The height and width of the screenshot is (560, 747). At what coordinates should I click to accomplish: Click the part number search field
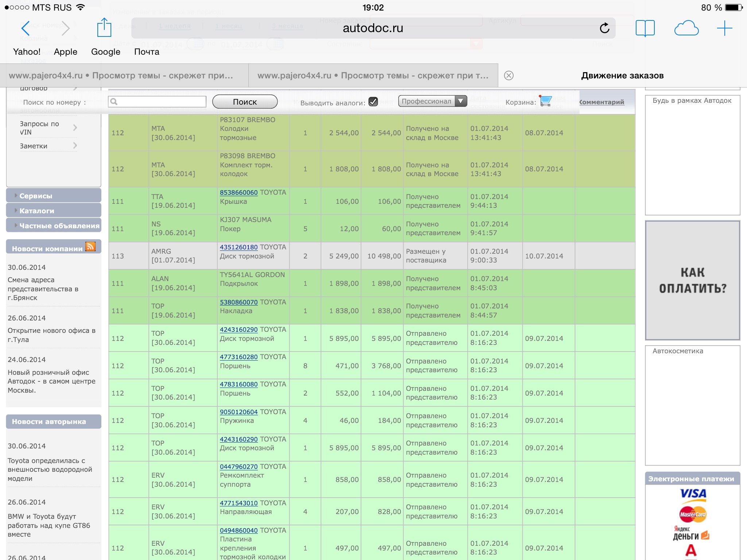(158, 102)
